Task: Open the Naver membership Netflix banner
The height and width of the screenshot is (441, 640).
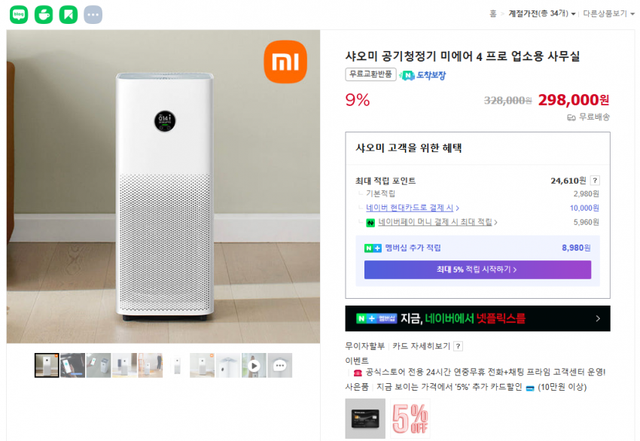Action: coord(477,318)
